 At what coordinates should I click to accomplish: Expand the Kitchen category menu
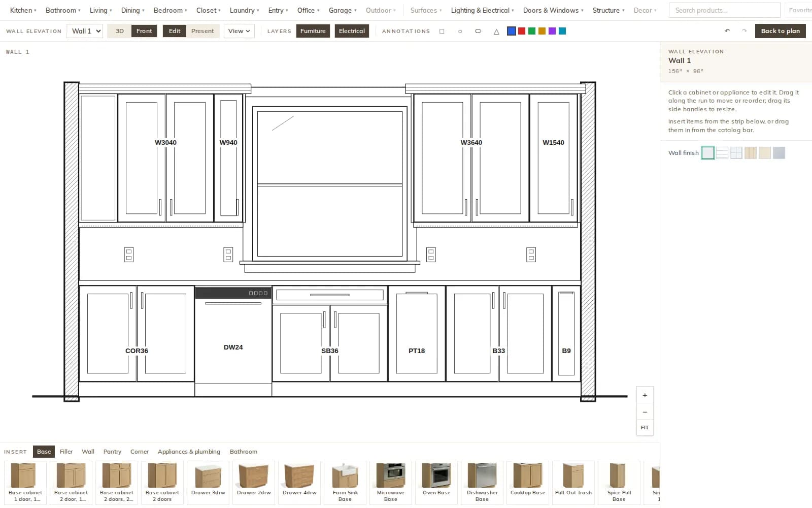click(x=23, y=10)
